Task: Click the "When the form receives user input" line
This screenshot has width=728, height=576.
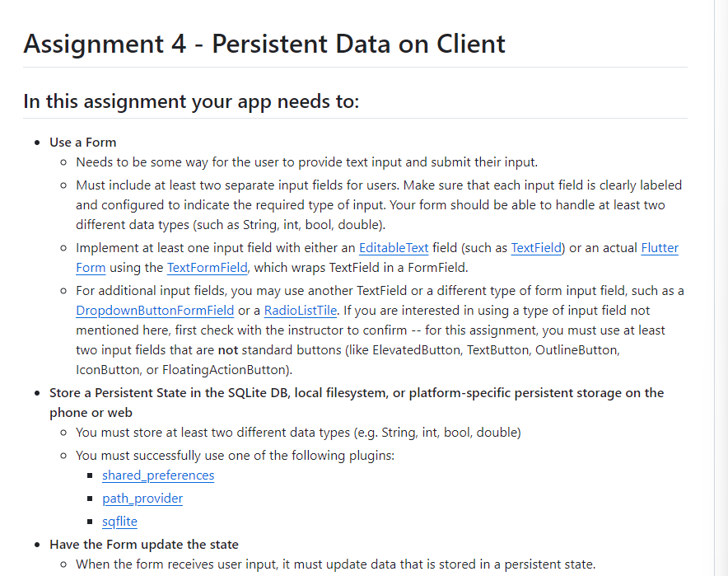Action: click(x=335, y=564)
